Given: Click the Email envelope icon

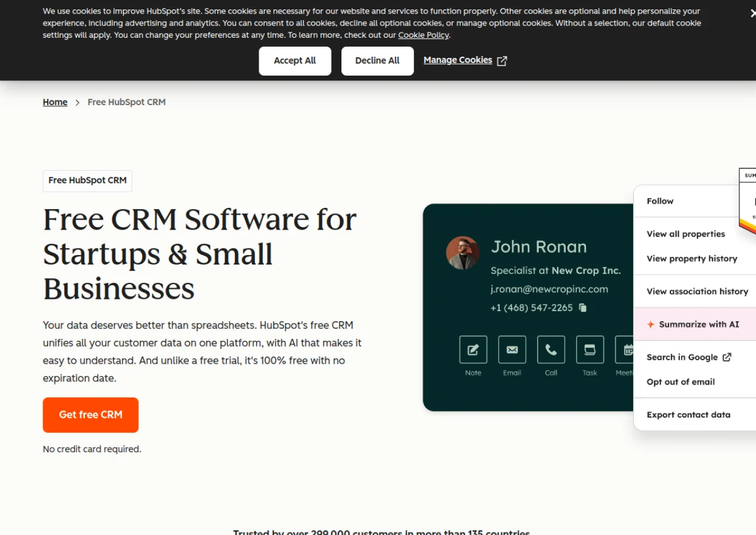Looking at the screenshot, I should 512,350.
